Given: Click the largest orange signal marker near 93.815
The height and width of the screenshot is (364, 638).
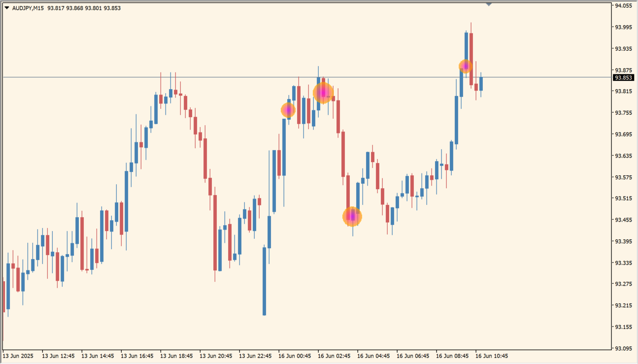Looking at the screenshot, I should (323, 93).
